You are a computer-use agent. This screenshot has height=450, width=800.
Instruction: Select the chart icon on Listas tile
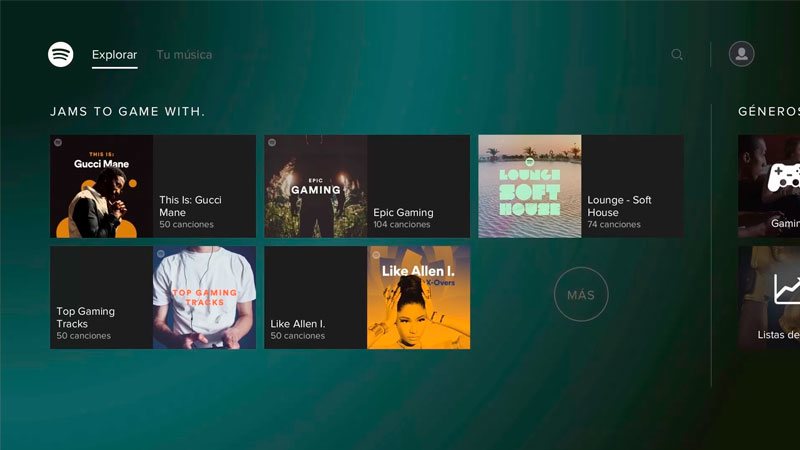point(787,289)
